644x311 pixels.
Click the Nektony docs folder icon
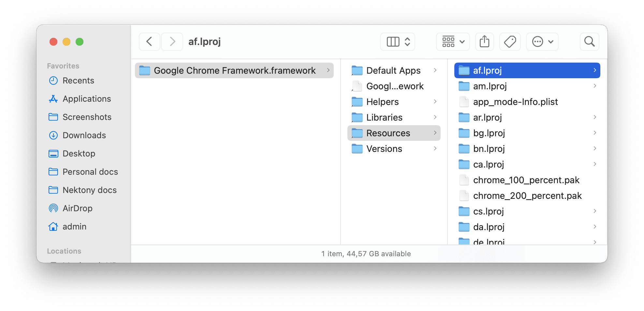click(53, 190)
